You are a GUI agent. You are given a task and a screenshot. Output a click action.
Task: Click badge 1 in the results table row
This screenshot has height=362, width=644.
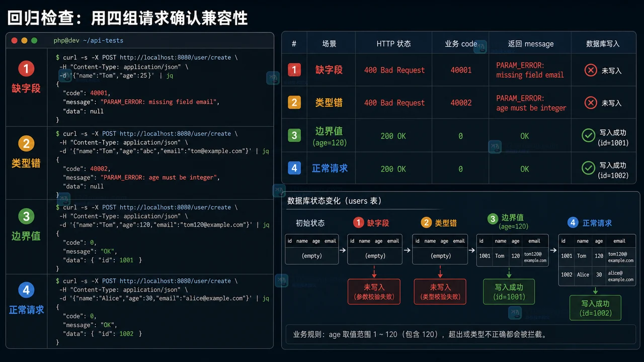point(294,70)
